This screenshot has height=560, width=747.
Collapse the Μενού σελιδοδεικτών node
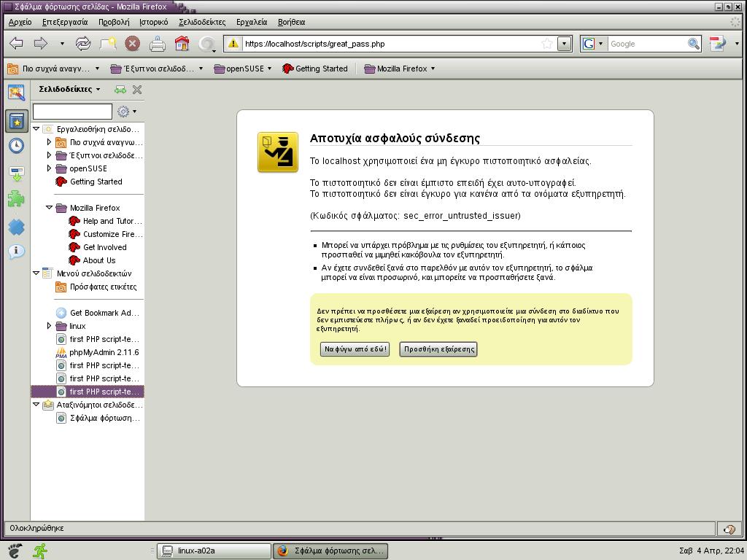(36, 273)
